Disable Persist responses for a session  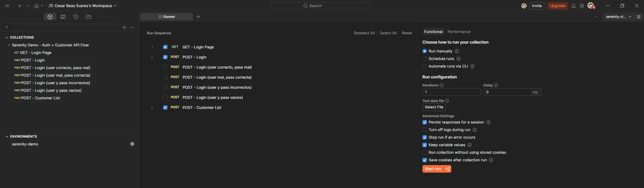coord(424,123)
